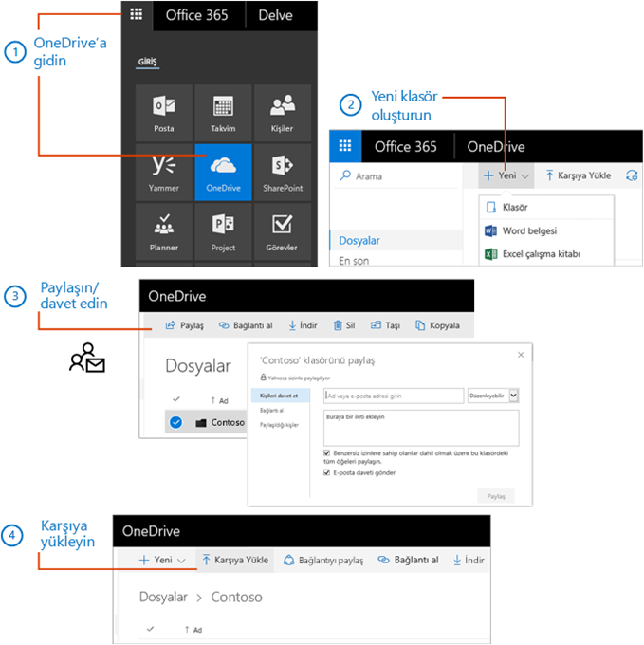This screenshot has width=644, height=645.
Task: Click Paylaş in the step 3 toolbar
Action: (x=185, y=325)
